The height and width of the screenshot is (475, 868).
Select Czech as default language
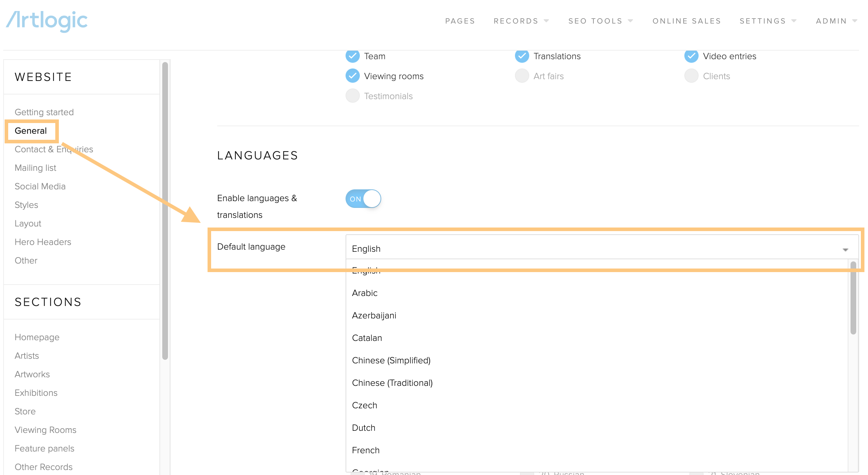(364, 405)
